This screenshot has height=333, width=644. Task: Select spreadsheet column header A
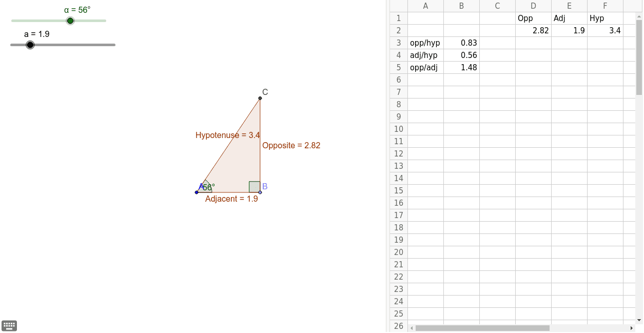[426, 6]
